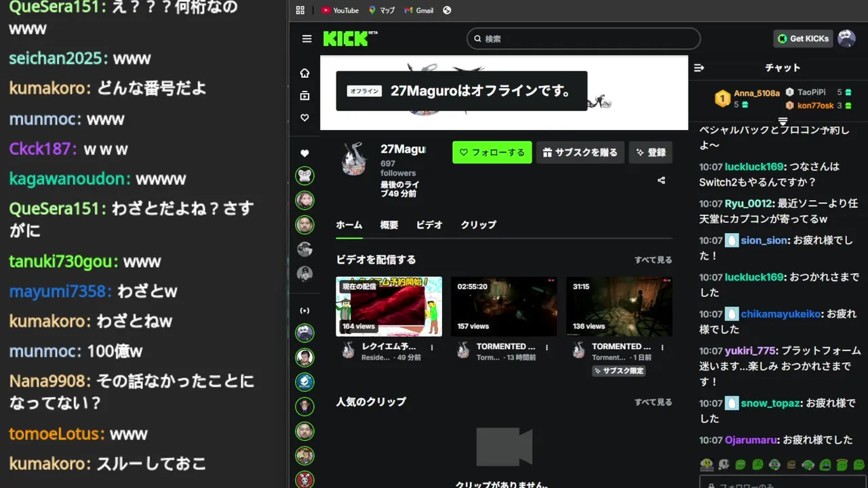The image size is (868, 488).
Task: Click luckluck169 on the Switch2 message
Action: pos(754,167)
